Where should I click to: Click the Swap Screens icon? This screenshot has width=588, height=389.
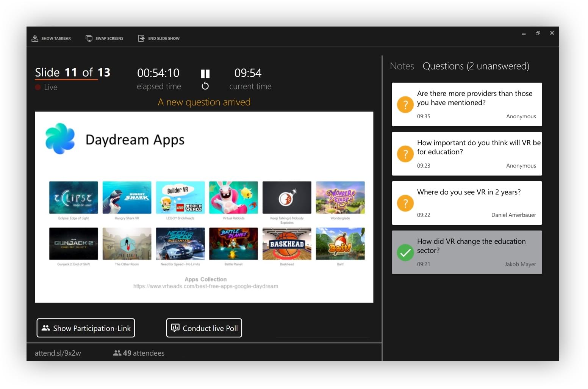click(89, 38)
